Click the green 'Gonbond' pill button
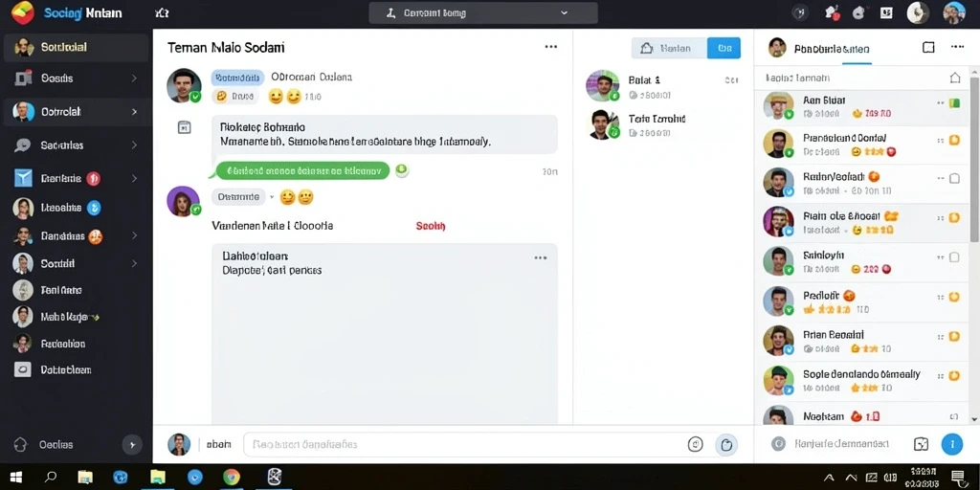Viewport: 980px width, 490px height. tap(302, 170)
